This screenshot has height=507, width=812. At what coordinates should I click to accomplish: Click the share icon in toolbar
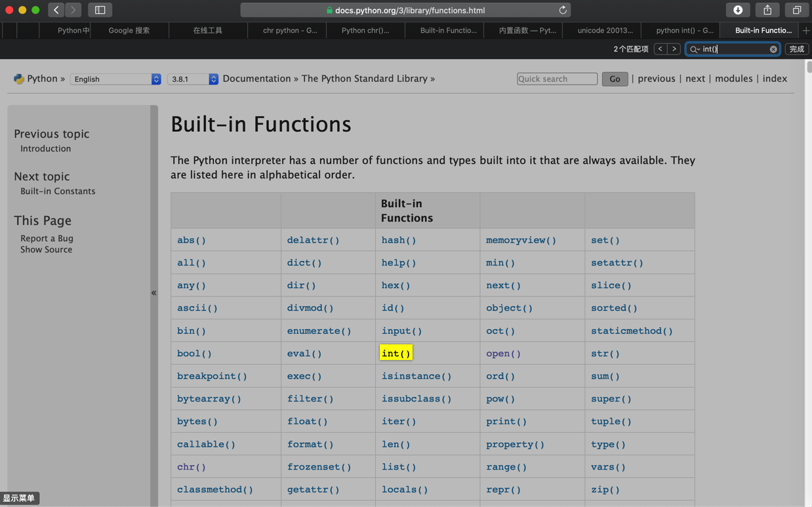(x=767, y=10)
